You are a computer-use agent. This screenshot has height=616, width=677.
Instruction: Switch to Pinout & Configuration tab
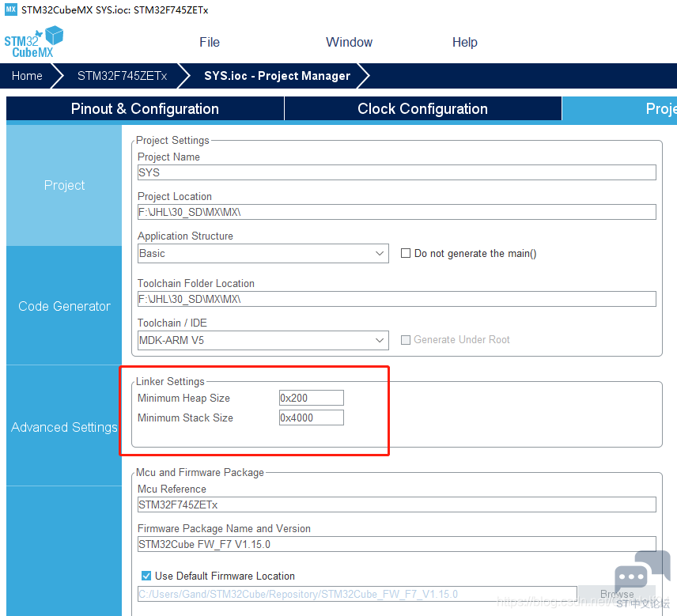pos(145,109)
